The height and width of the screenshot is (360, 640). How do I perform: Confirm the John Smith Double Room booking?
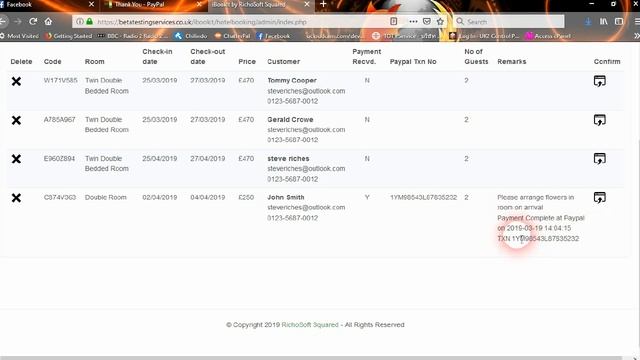click(x=599, y=198)
